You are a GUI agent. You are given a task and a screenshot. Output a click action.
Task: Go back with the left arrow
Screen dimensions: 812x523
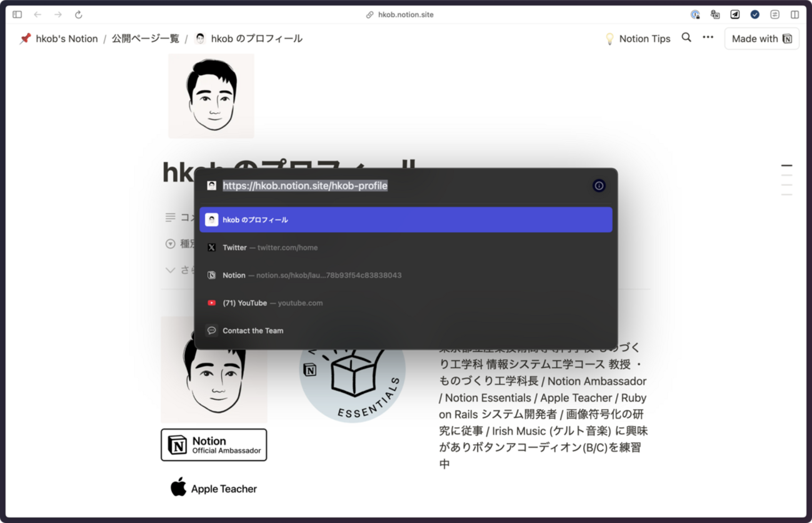38,14
